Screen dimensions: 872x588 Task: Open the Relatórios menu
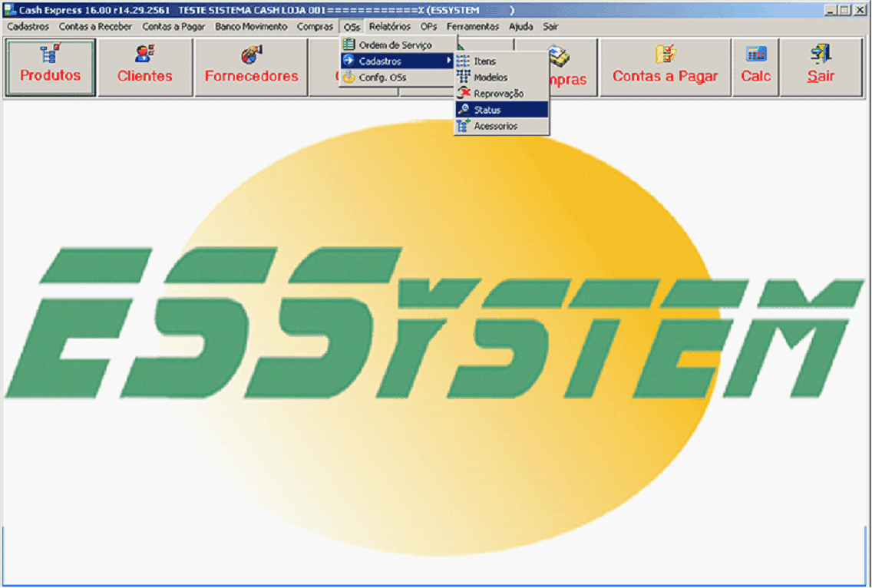pos(389,26)
